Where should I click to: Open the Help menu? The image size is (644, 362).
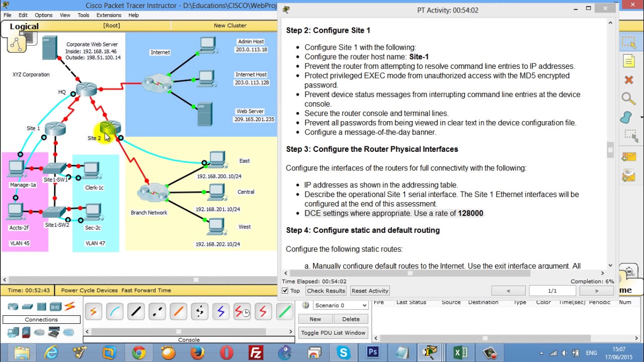point(133,15)
